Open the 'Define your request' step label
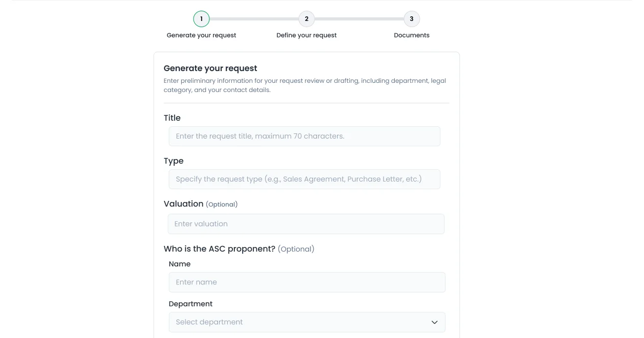 tap(306, 35)
